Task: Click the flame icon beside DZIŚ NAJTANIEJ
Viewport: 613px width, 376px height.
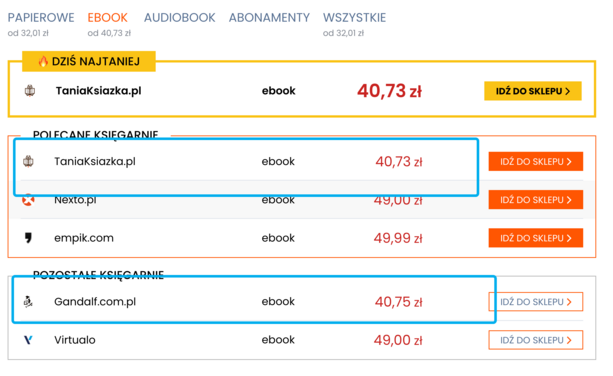Action: tap(43, 61)
